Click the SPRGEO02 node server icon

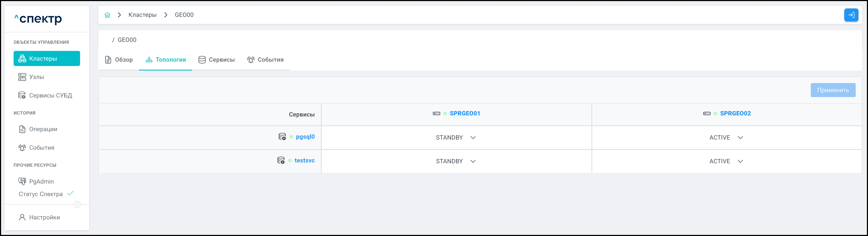pos(706,113)
